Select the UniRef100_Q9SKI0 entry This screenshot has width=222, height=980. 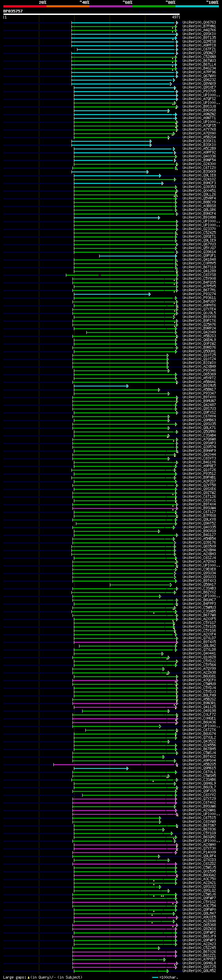coord(199,34)
